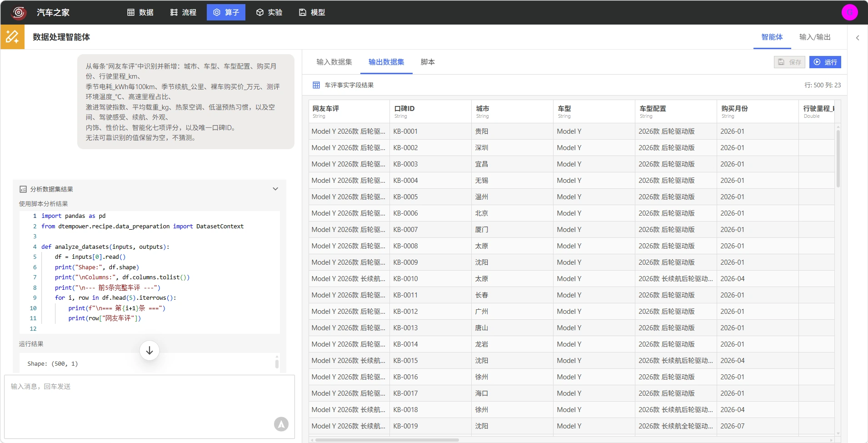868x443 pixels.
Task: Click the 宜昌 city cell
Action: tap(512, 164)
